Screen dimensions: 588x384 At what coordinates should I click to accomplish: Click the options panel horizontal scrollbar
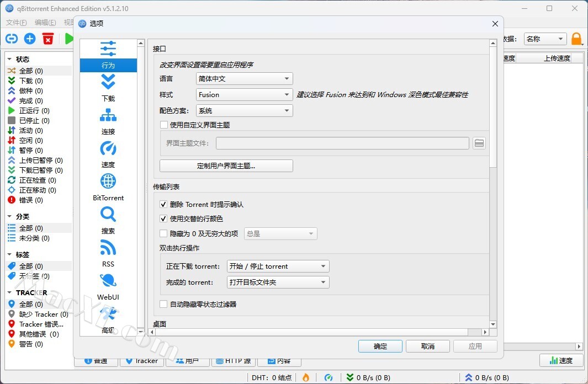coord(311,332)
